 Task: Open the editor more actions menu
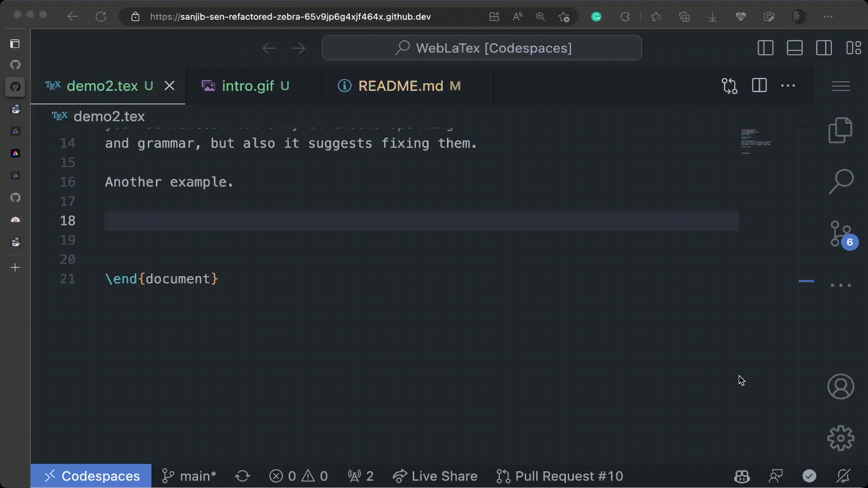point(788,85)
